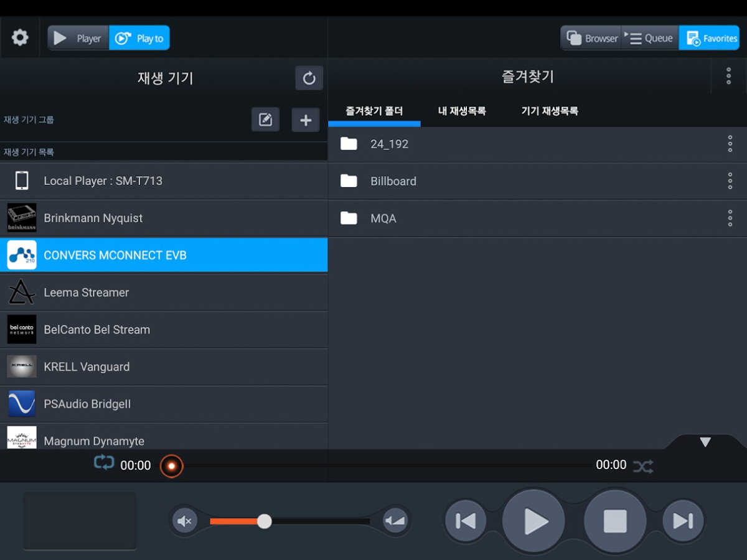Open the Browser view

[x=591, y=38]
